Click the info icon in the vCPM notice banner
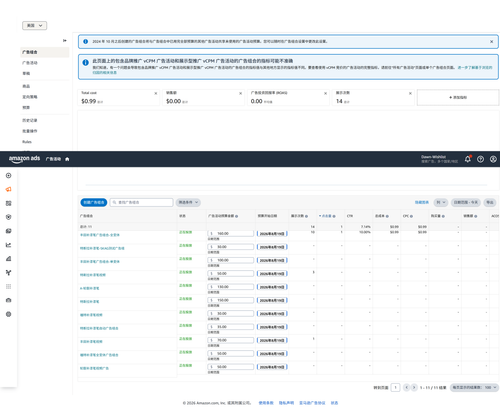500x411 pixels. pyautogui.click(x=86, y=62)
